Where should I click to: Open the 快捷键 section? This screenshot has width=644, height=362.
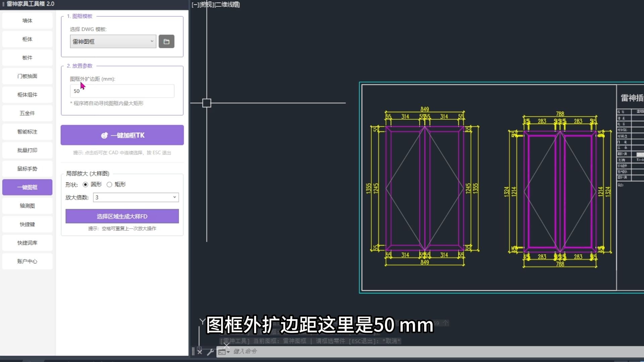[27, 224]
